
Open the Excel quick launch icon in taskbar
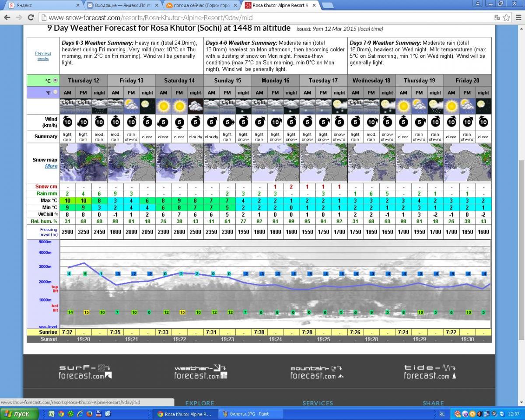[x=52, y=413]
